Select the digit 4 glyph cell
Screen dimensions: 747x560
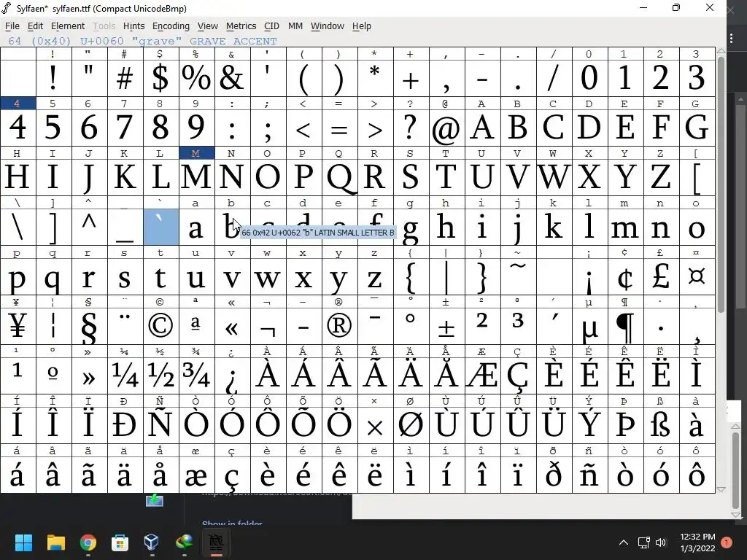18,128
